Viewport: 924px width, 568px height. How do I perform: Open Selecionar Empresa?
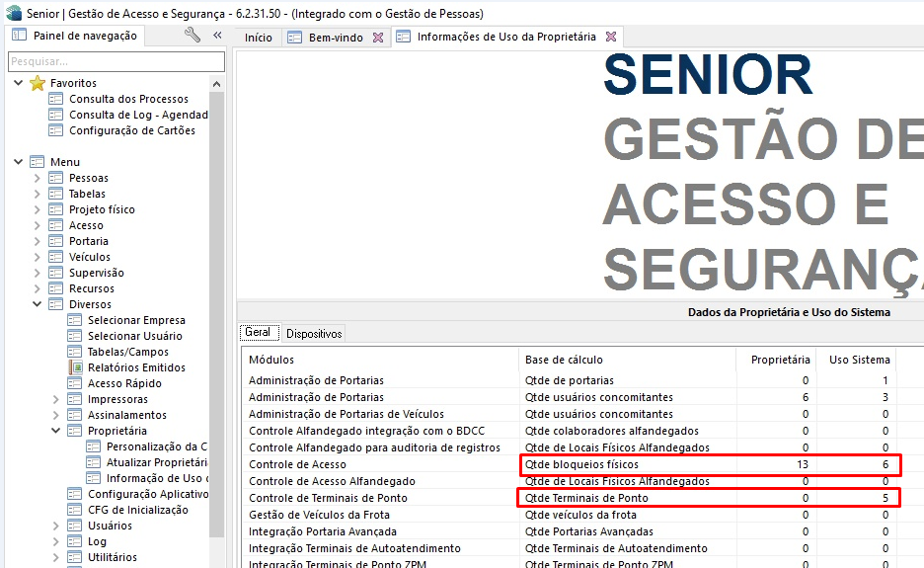pos(136,320)
